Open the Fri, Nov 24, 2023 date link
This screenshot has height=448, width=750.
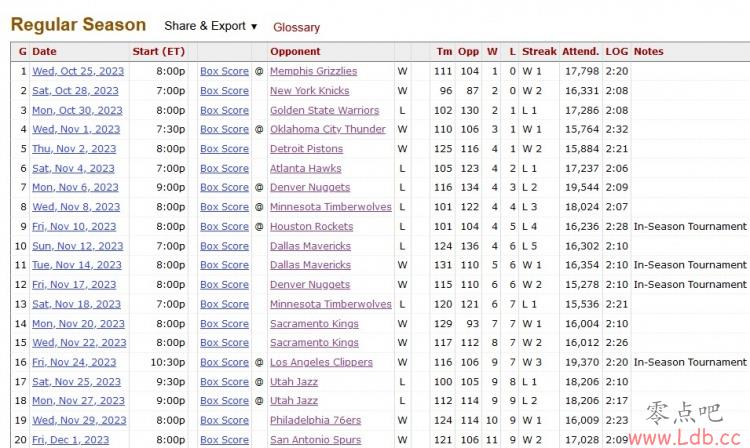74,362
